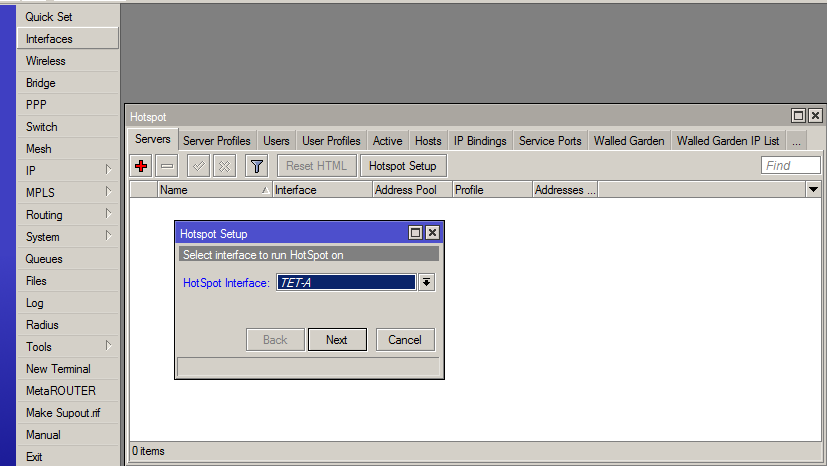
Task: Select Radius in the sidebar
Action: pyautogui.click(x=68, y=325)
